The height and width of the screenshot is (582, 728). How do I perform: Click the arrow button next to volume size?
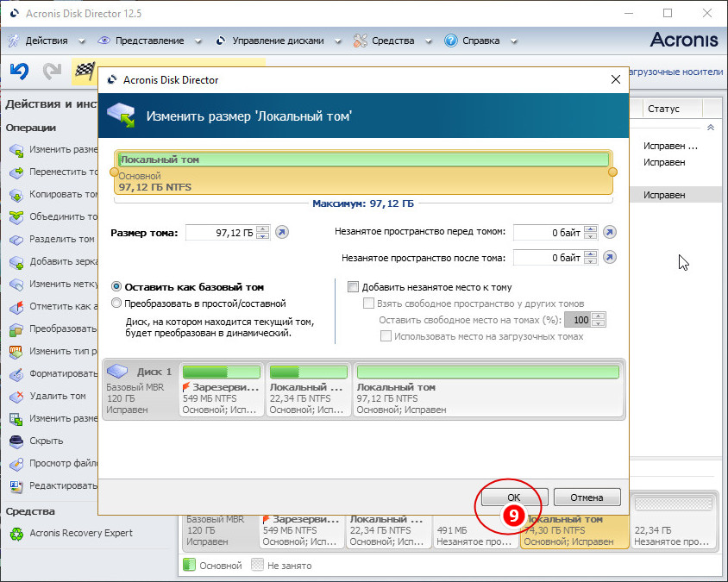pyautogui.click(x=282, y=232)
